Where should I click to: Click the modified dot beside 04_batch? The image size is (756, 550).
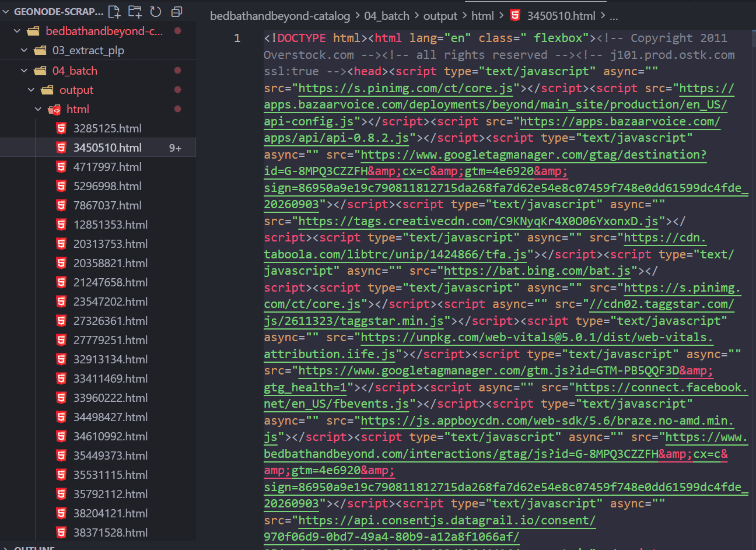coord(177,71)
